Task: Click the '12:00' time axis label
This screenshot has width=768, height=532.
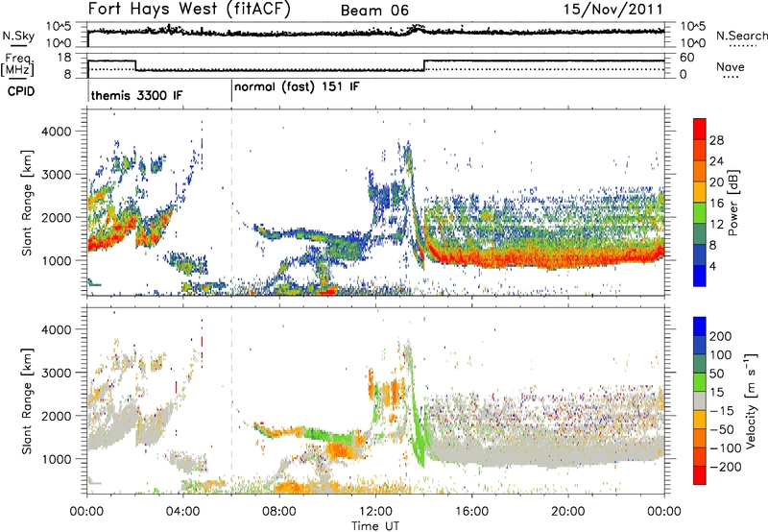Action: tap(375, 512)
